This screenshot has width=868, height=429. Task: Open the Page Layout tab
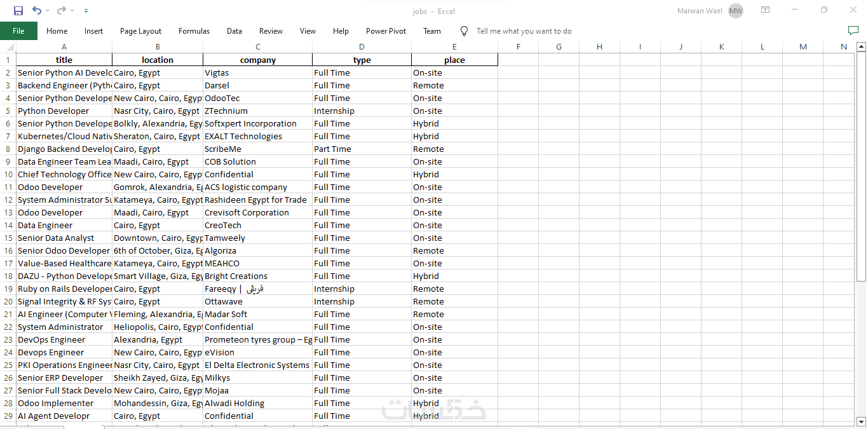(x=140, y=31)
